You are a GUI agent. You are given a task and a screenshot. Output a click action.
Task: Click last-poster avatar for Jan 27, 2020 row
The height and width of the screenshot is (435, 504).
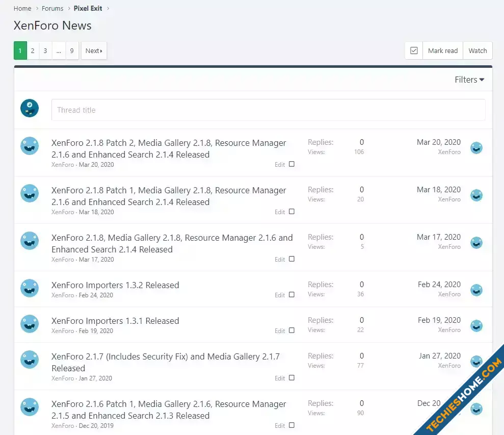(x=476, y=362)
